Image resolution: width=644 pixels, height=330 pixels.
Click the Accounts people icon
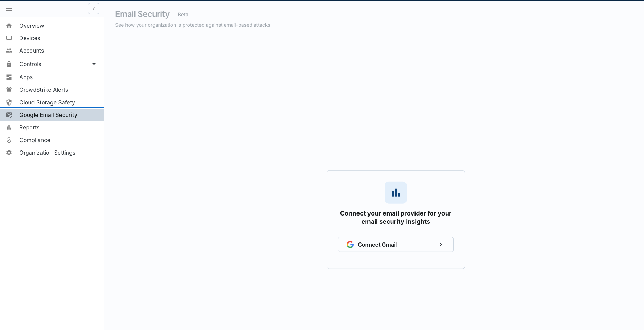(x=9, y=51)
